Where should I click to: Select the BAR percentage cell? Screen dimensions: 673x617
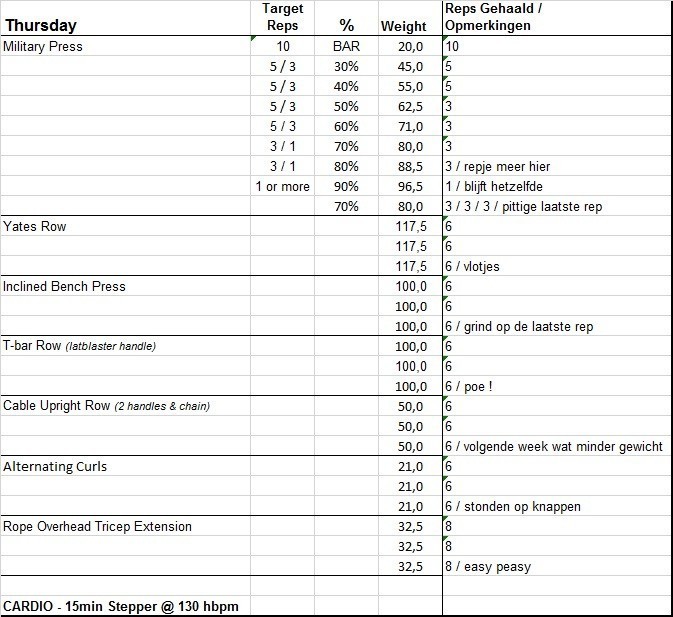click(347, 47)
